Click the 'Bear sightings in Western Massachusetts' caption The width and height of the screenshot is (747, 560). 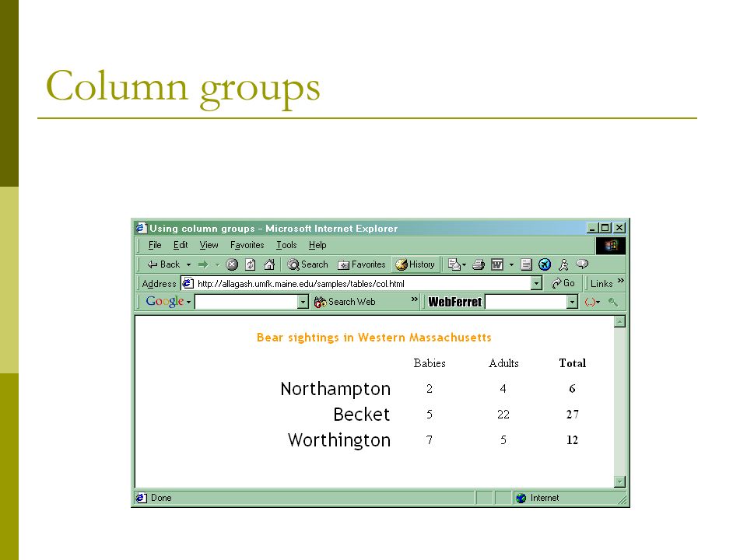click(x=374, y=338)
